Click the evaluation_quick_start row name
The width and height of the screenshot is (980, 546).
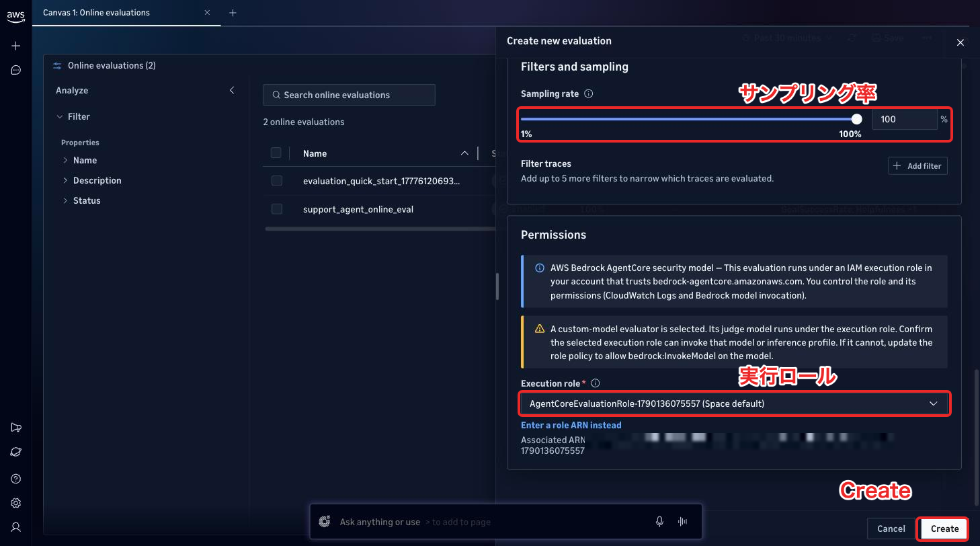(x=381, y=181)
